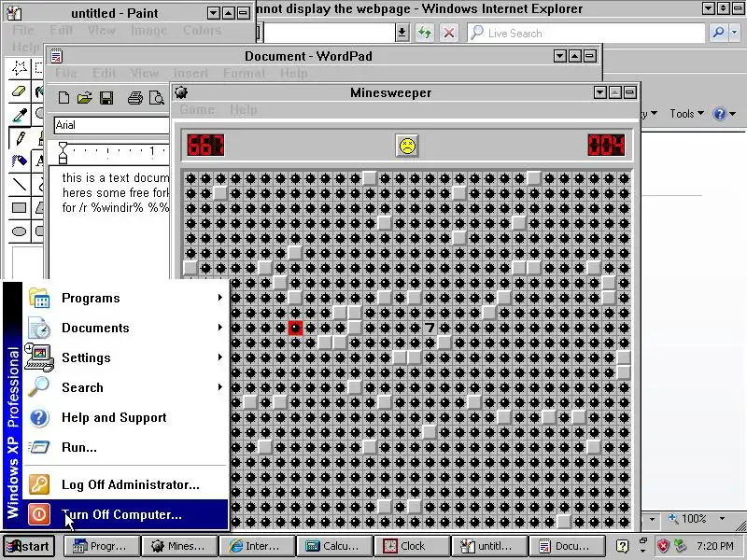Switch to the Clock taskbar button
The image size is (747, 560).
click(x=412, y=546)
